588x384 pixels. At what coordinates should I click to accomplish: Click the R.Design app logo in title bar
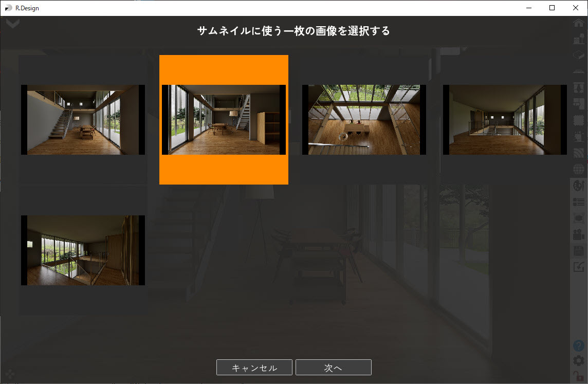pyautogui.click(x=8, y=8)
